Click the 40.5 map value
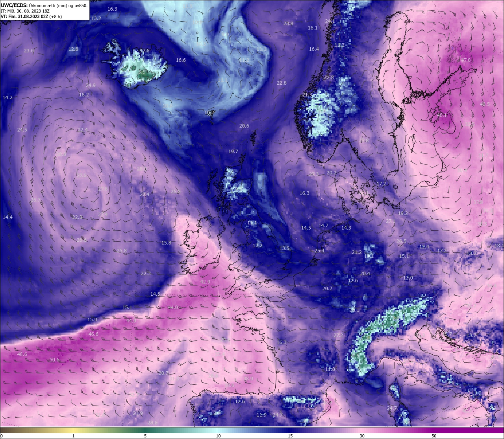 (x=485, y=104)
